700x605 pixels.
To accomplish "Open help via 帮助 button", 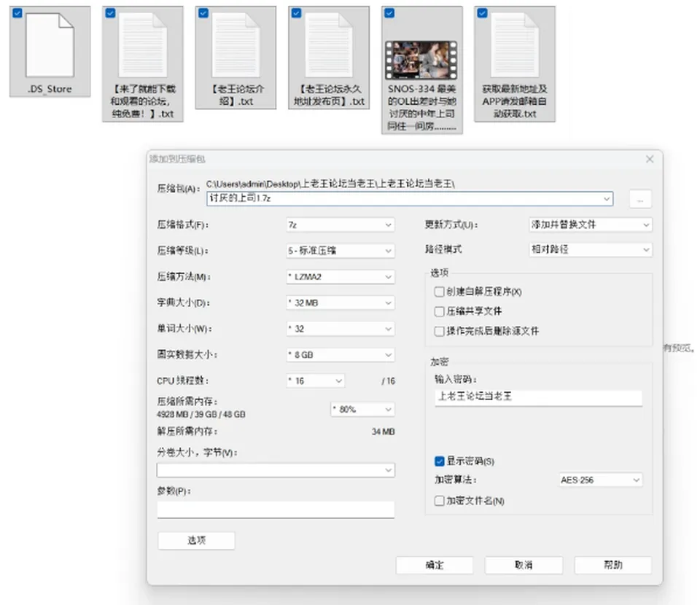I will 613,565.
